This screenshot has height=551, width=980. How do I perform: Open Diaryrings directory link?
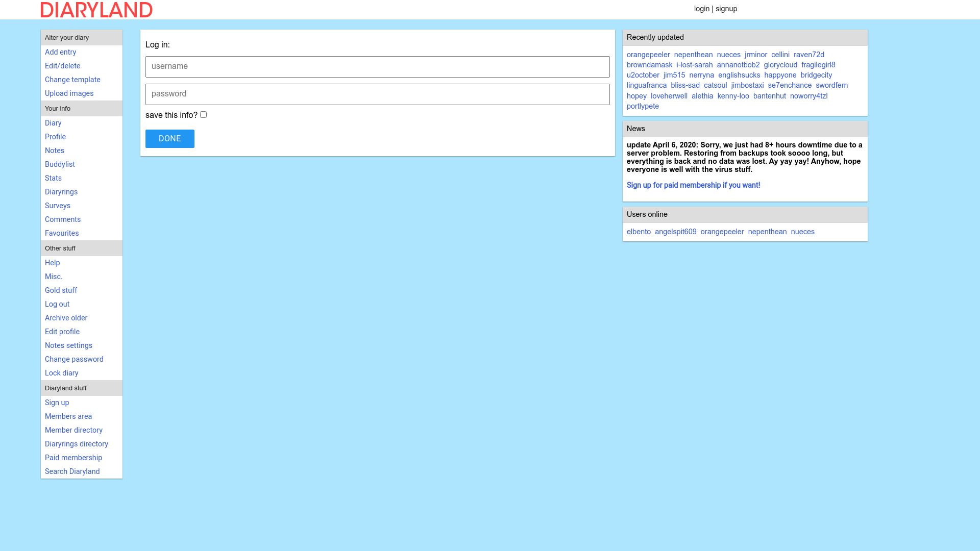pyautogui.click(x=77, y=444)
